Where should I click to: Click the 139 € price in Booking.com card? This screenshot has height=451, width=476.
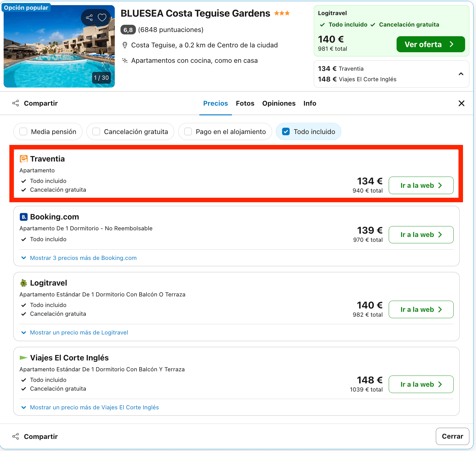(x=370, y=230)
